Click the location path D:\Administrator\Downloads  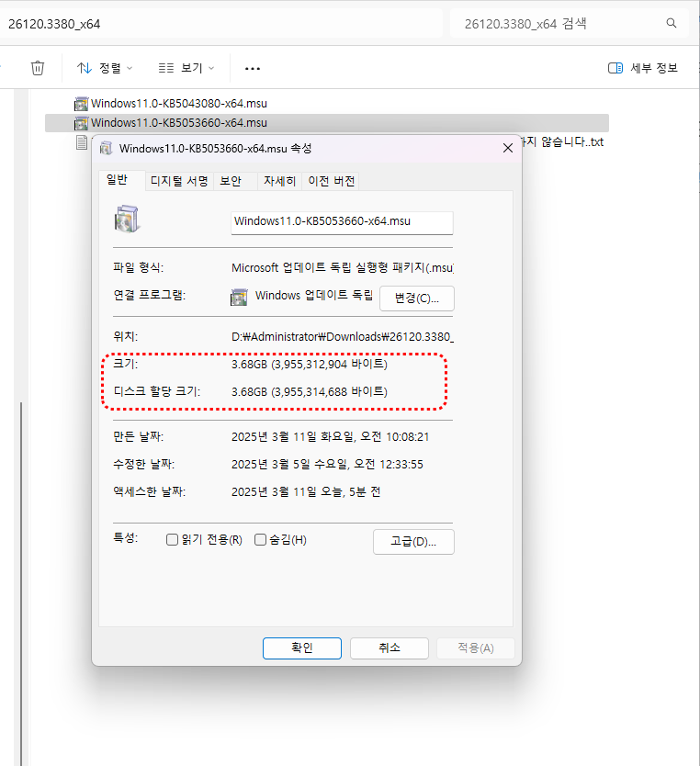[343, 337]
